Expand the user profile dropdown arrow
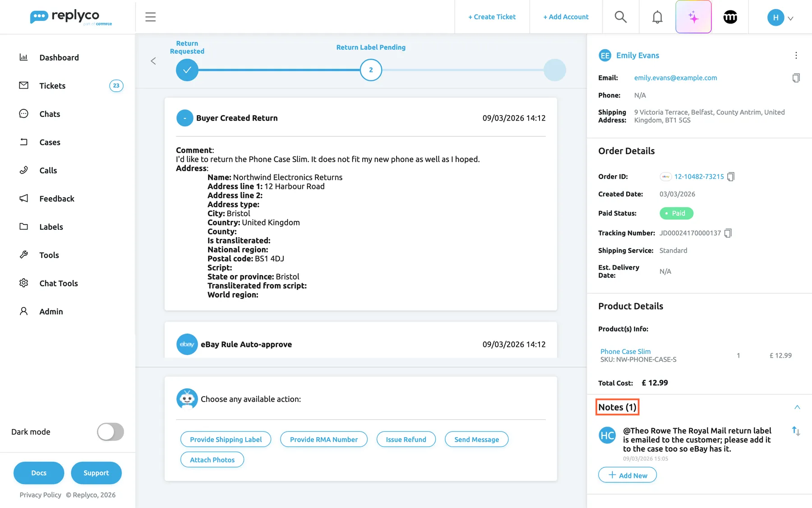This screenshot has width=812, height=508. click(x=790, y=19)
